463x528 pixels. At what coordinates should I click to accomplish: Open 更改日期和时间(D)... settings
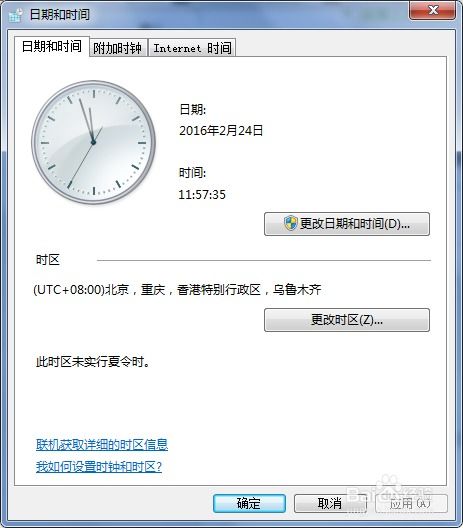(x=347, y=224)
